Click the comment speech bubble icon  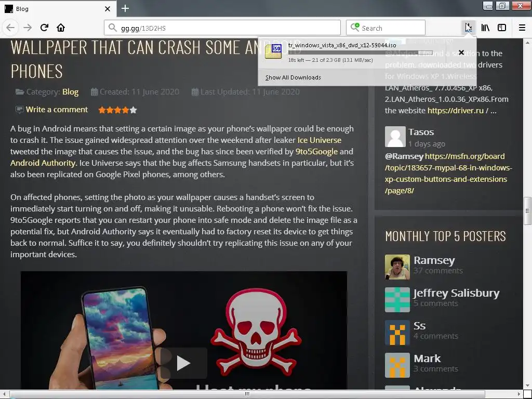pos(19,110)
